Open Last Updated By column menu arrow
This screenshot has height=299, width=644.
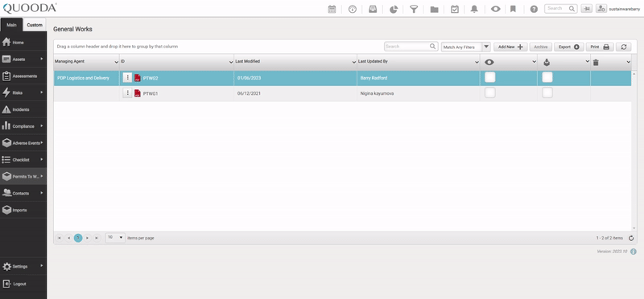coord(477,62)
